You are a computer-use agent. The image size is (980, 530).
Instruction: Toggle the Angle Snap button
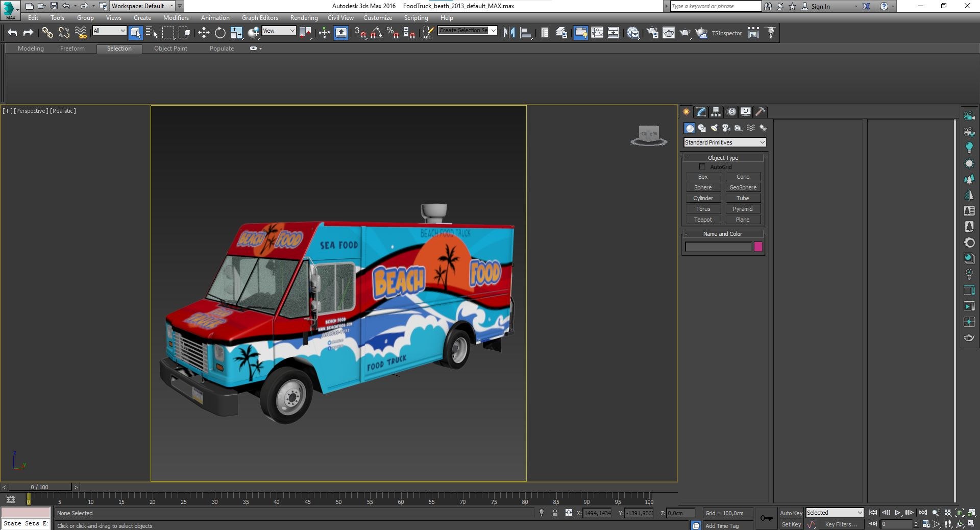377,33
